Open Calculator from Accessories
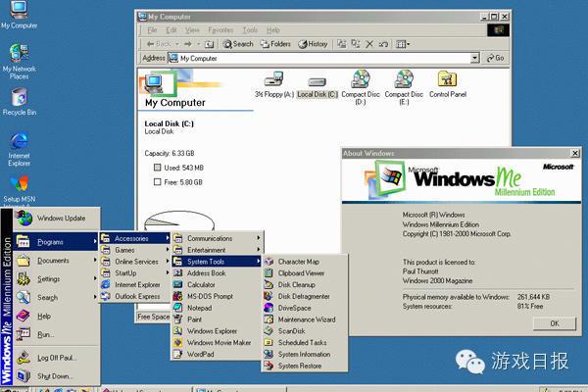Viewport: 588px width, 392px height. (x=218, y=285)
